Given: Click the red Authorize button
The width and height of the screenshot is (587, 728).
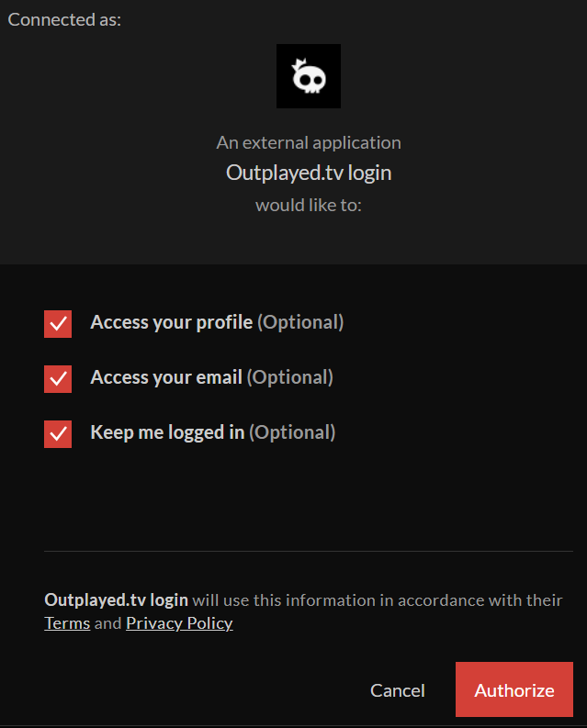Looking at the screenshot, I should (514, 689).
